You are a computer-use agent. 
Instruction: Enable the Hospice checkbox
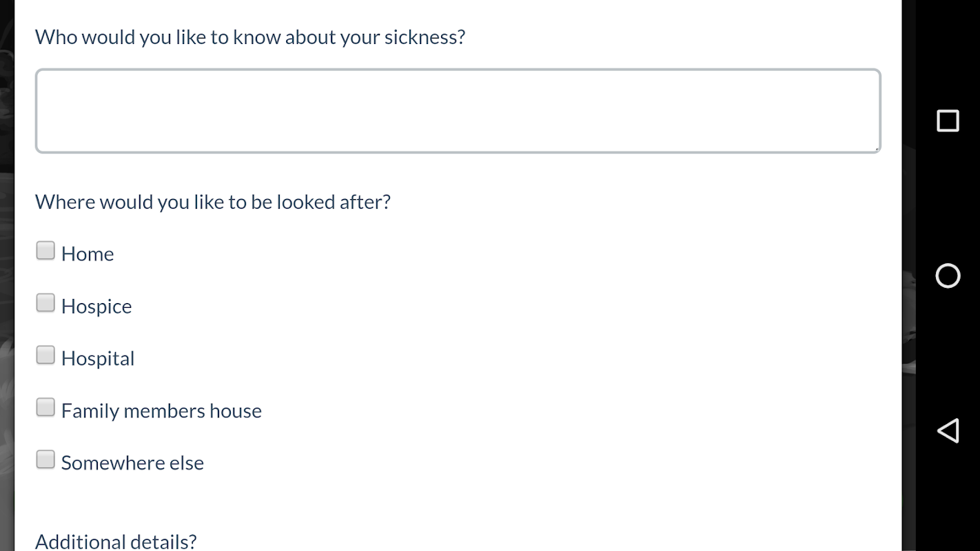45,303
